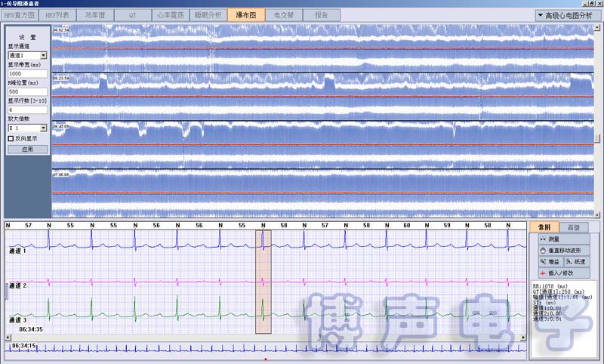Image resolution: width=604 pixels, height=364 pixels.
Task: Click the 纸速 paper speed tool
Action: pyautogui.click(x=577, y=261)
